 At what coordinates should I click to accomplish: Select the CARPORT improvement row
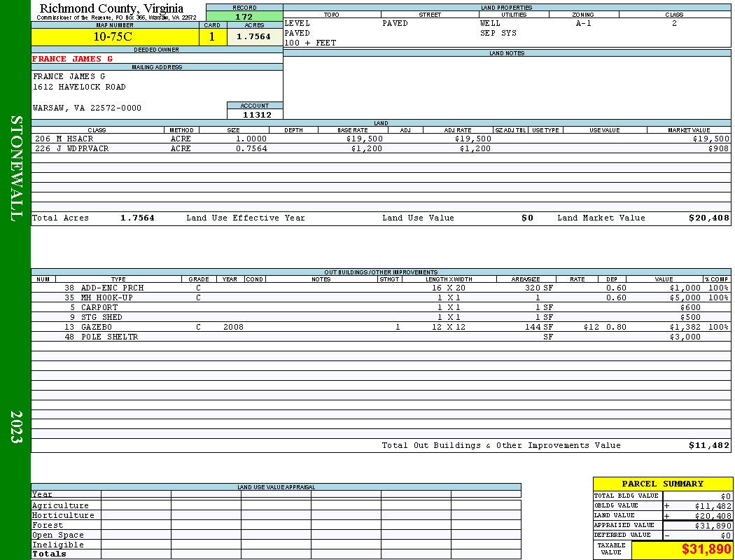(381, 307)
